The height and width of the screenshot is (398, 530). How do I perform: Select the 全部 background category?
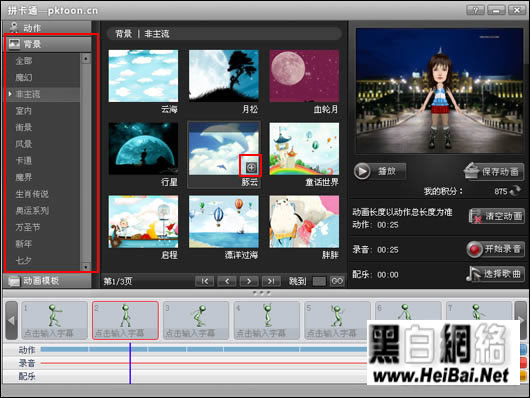[24, 61]
